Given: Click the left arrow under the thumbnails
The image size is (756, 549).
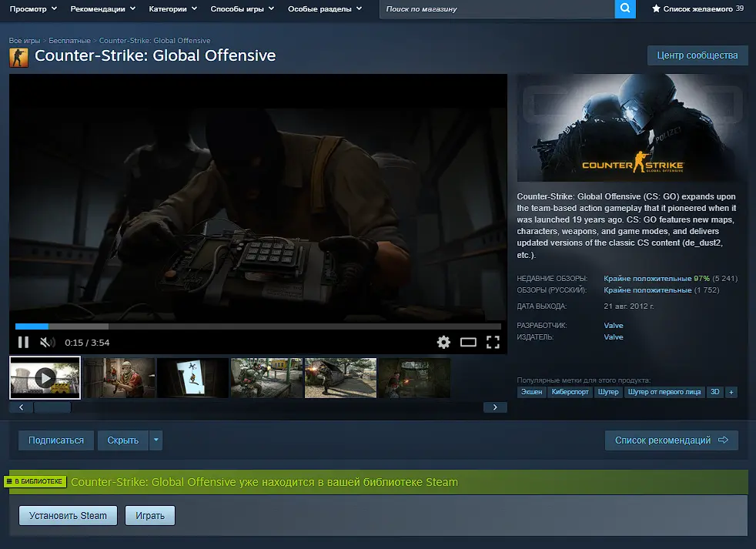Looking at the screenshot, I should (21, 407).
